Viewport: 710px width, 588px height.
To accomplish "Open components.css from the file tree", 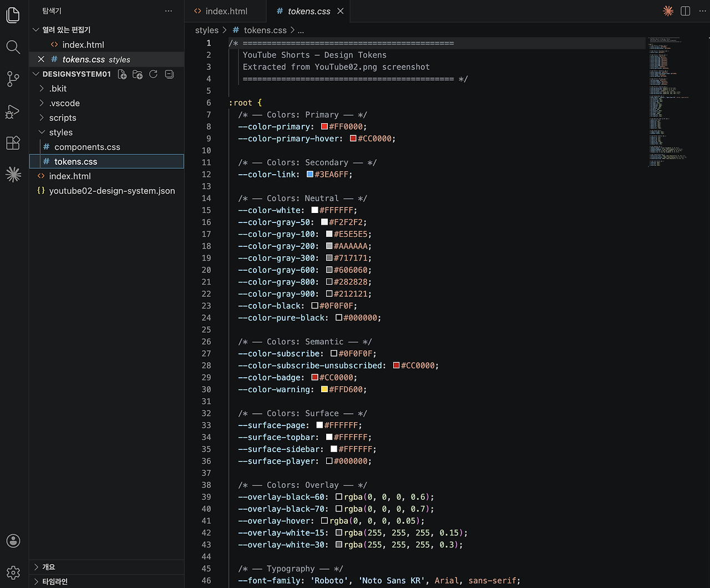I will click(x=106, y=147).
